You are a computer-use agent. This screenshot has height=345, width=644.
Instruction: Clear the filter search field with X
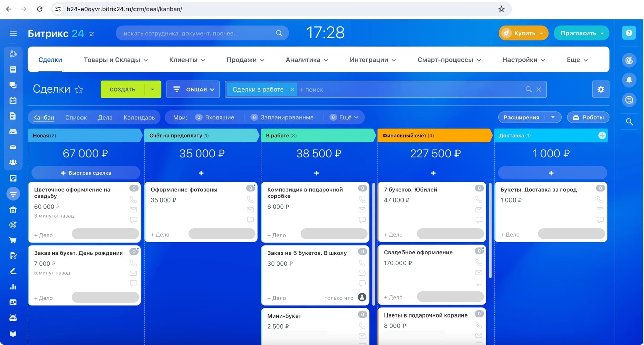539,89
